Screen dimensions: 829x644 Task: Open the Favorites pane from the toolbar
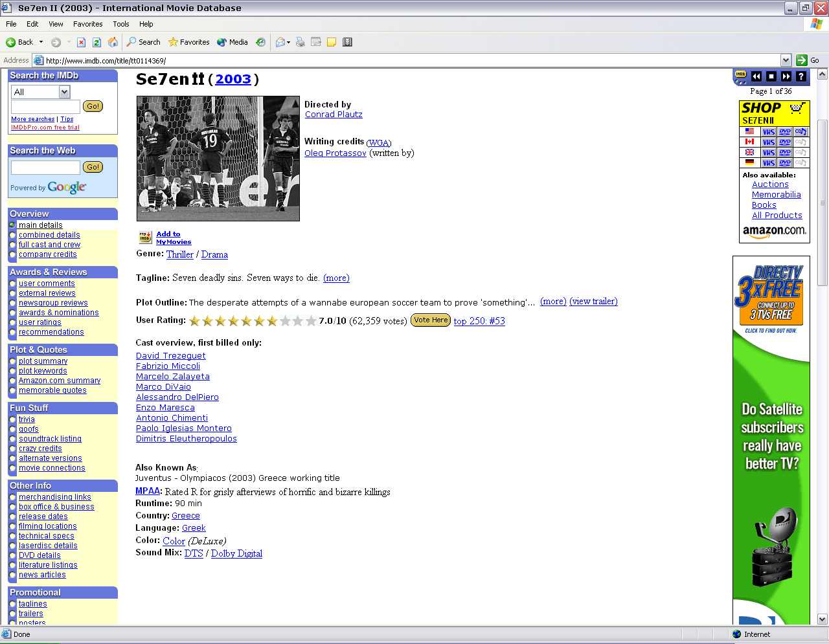188,42
